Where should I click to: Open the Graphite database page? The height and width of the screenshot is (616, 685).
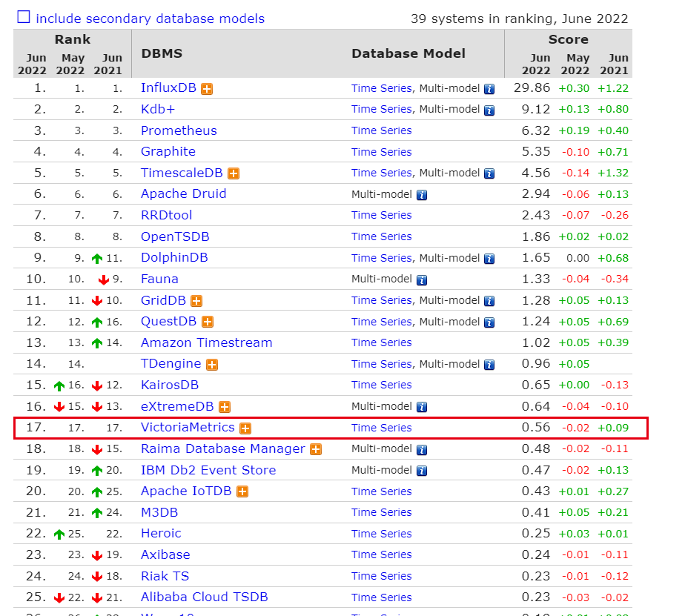[168, 152]
